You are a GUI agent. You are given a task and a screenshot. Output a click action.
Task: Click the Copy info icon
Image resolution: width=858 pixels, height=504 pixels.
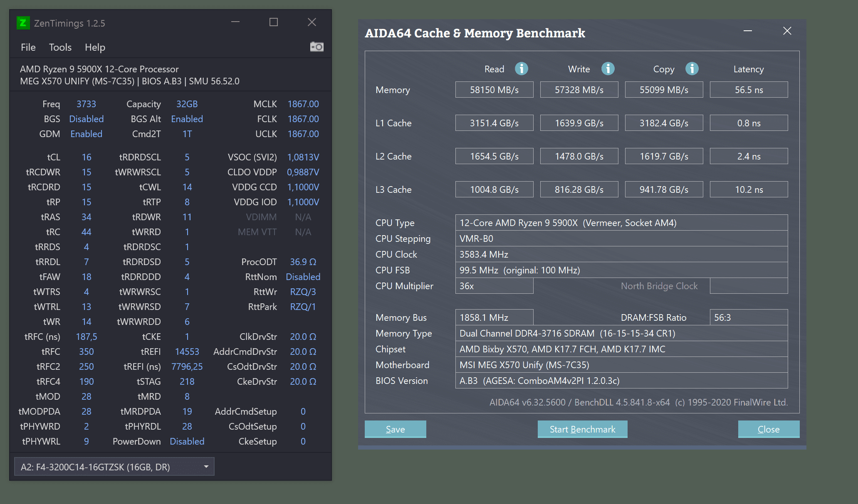[x=692, y=69]
